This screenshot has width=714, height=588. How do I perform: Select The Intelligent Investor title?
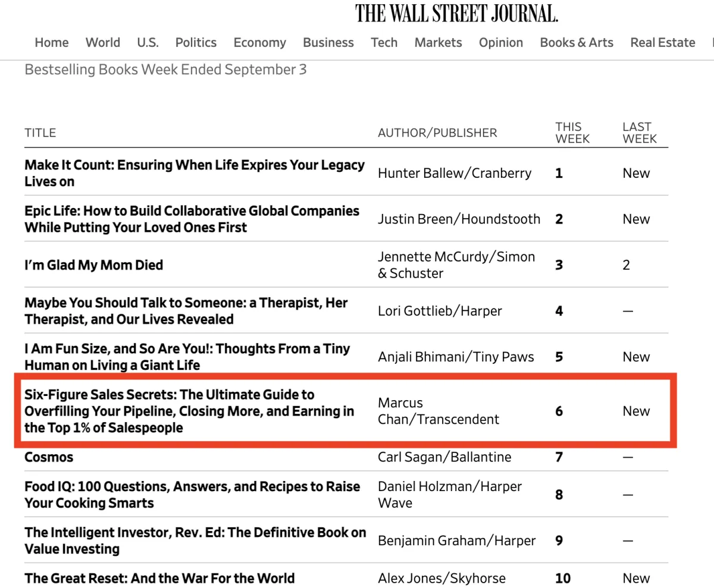(x=195, y=540)
